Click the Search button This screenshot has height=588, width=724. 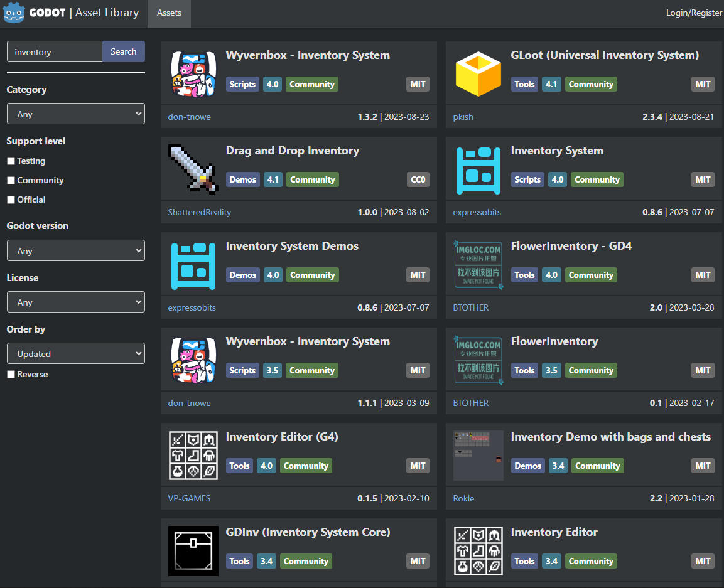123,51
